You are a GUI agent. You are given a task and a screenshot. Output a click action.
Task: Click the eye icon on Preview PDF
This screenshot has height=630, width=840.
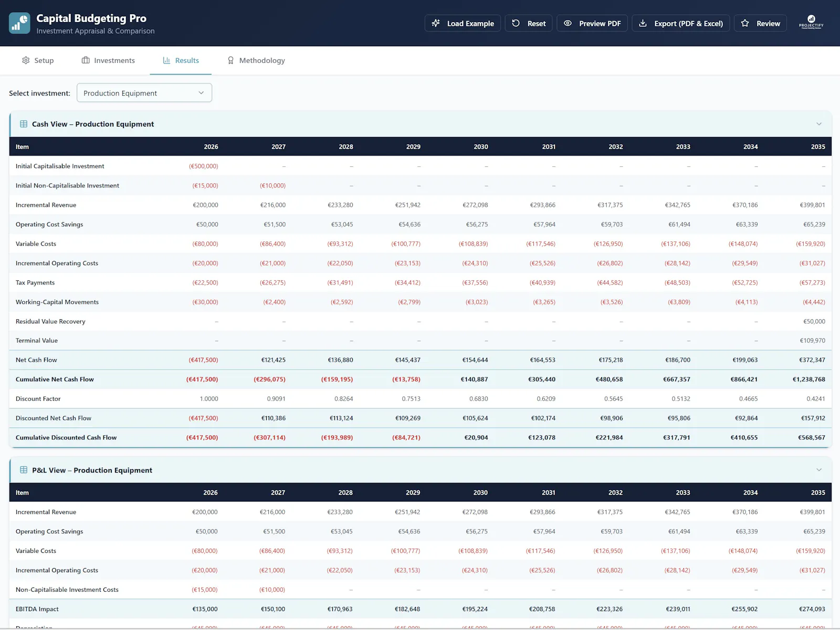(x=568, y=23)
